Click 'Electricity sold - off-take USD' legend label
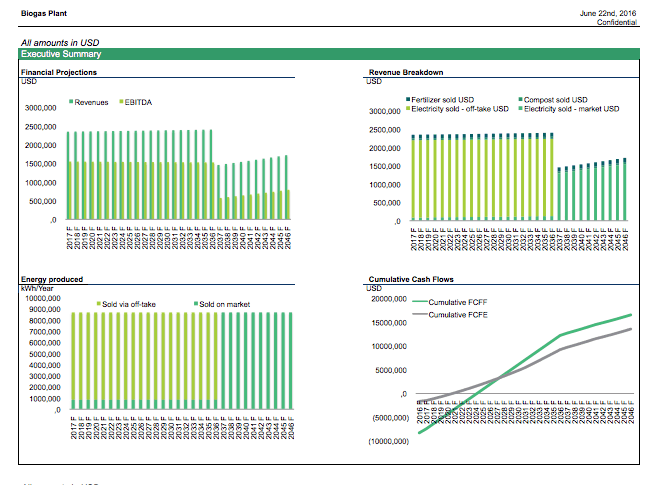655x485 pixels. 460,109
